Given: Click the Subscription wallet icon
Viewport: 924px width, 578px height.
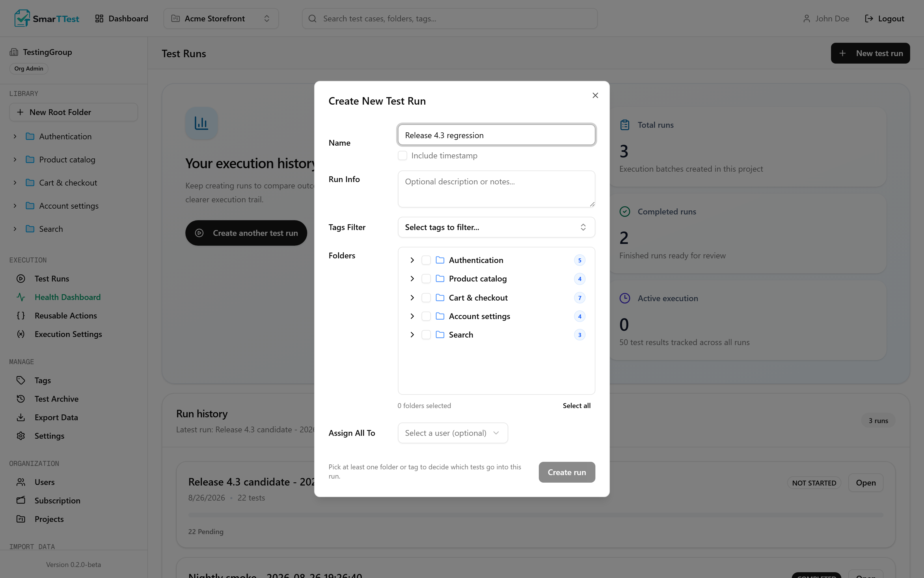Looking at the screenshot, I should click(21, 500).
